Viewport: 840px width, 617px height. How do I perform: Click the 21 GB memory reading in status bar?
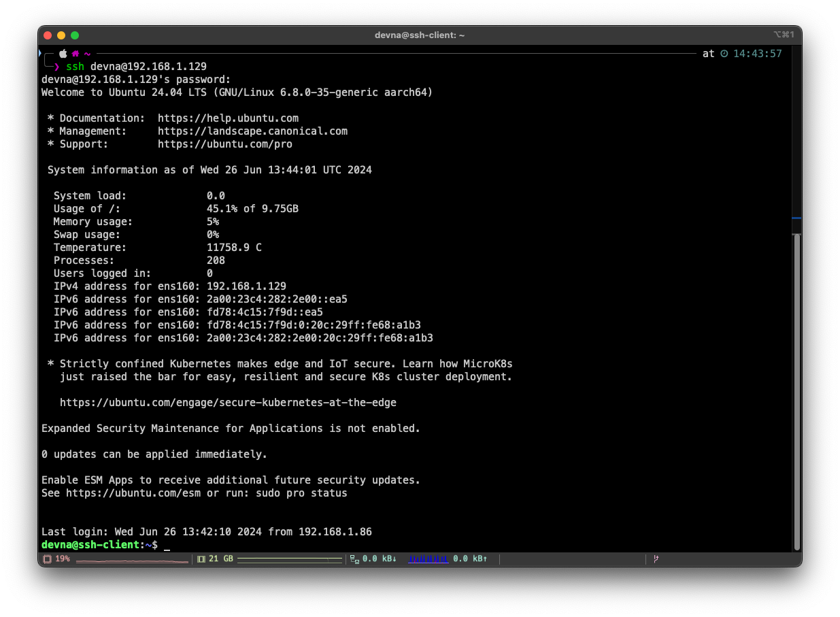(x=221, y=558)
